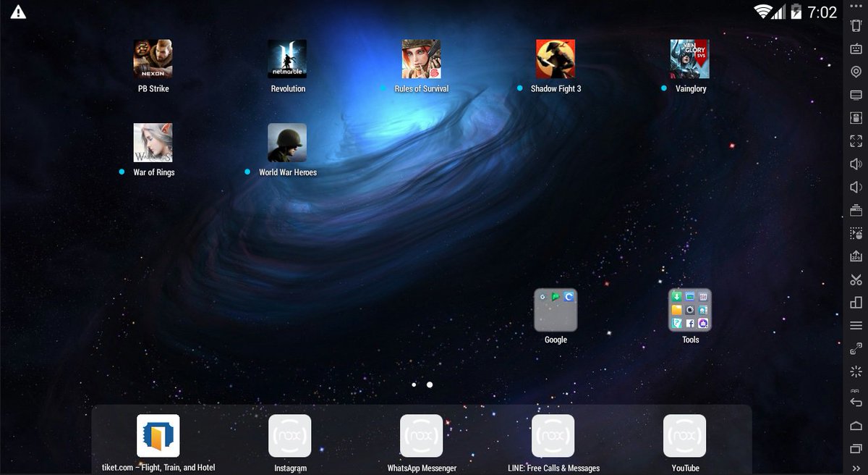
Task: Open YouTube from the dock
Action: pyautogui.click(x=685, y=436)
